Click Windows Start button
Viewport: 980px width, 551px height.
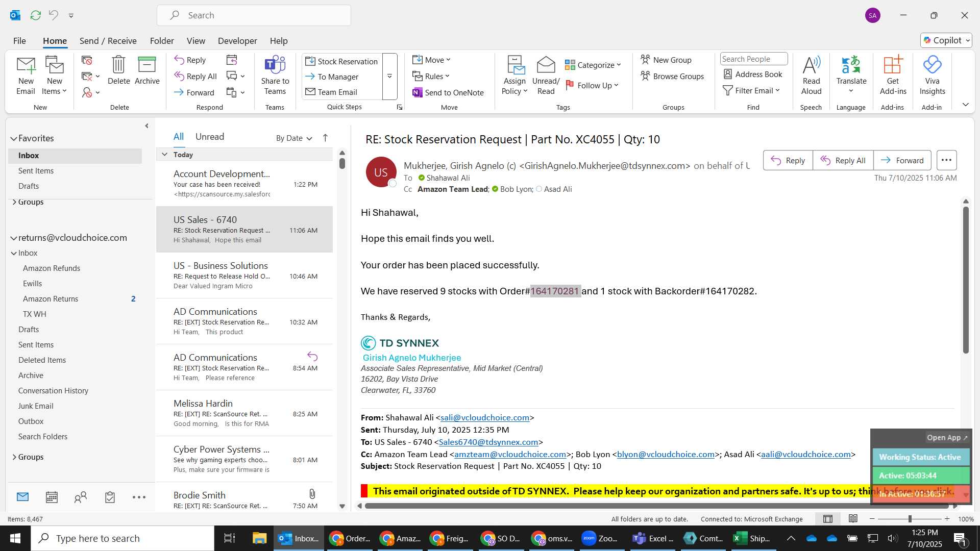pyautogui.click(x=15, y=538)
